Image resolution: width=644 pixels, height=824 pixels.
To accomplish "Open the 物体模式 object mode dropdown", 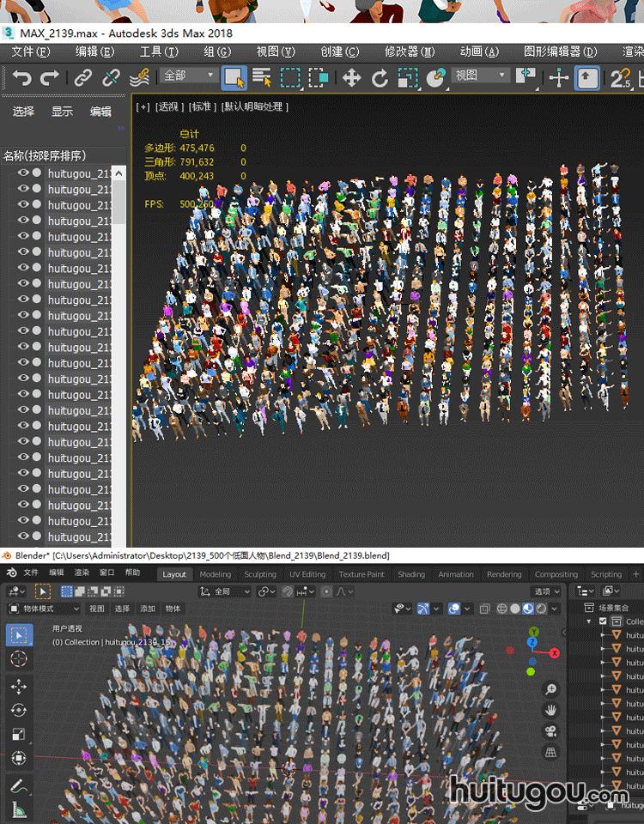I will [44, 609].
